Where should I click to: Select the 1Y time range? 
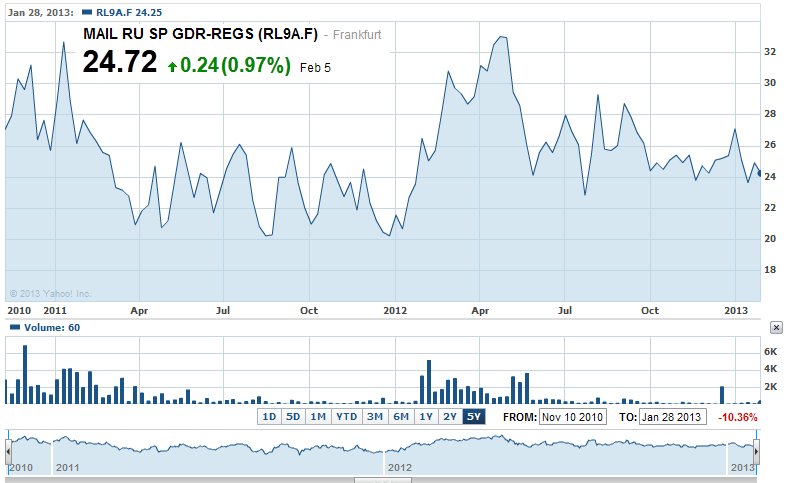426,417
